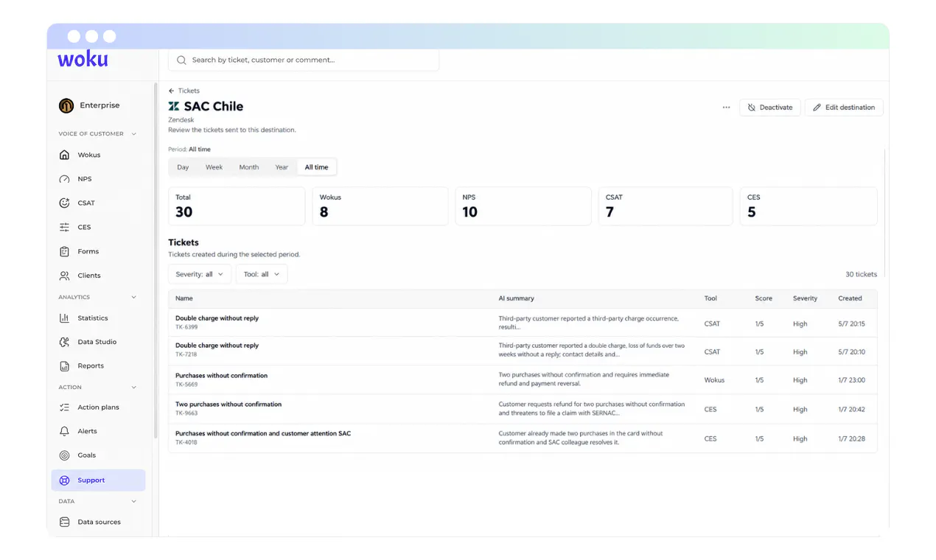This screenshot has height=560, width=936.
Task: Click the Score column header
Action: [764, 298]
